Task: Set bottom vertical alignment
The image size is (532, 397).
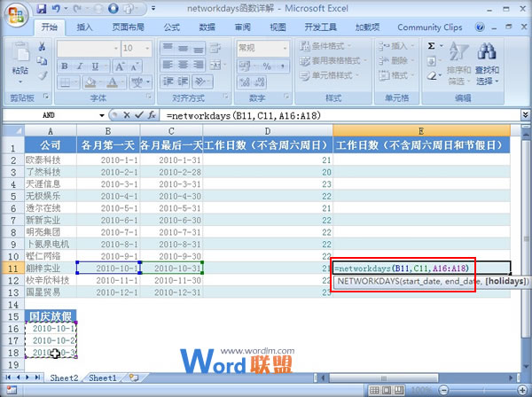Action: coord(199,48)
